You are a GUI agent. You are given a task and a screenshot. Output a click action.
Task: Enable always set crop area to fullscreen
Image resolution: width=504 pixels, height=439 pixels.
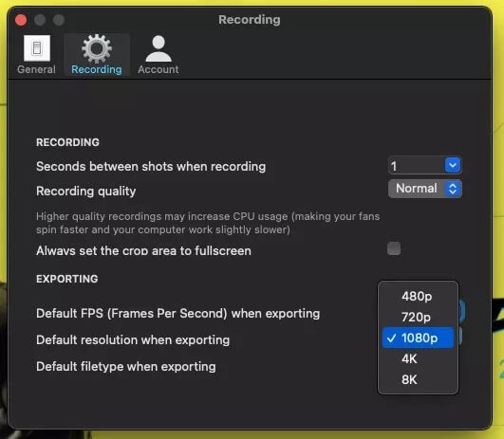394,248
